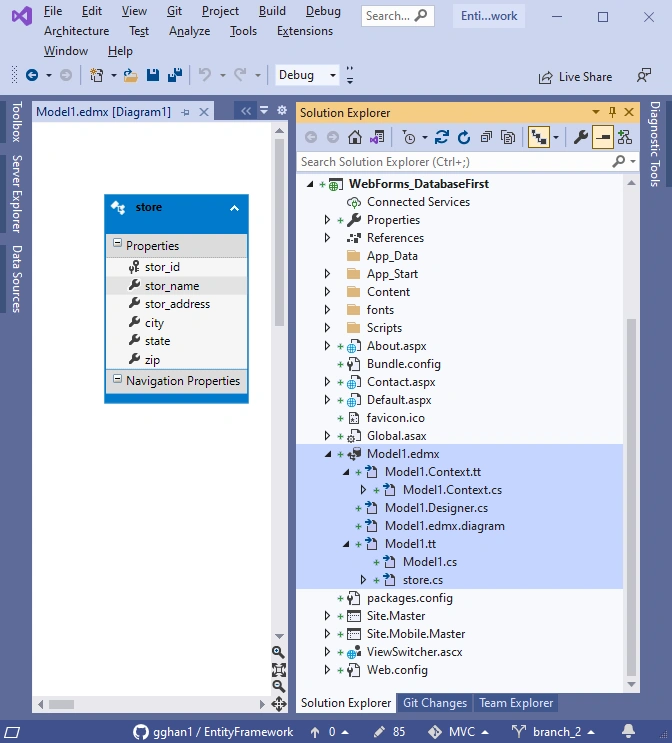
Task: Click the Search Solution Explorer field
Action: click(x=455, y=162)
